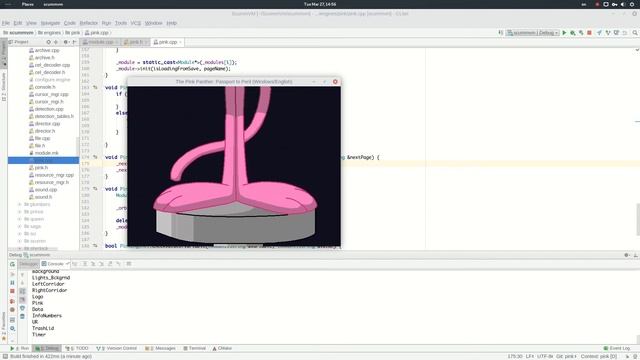Switch to the pink.h editor tab
The height and width of the screenshot is (360, 640).
click(135, 42)
